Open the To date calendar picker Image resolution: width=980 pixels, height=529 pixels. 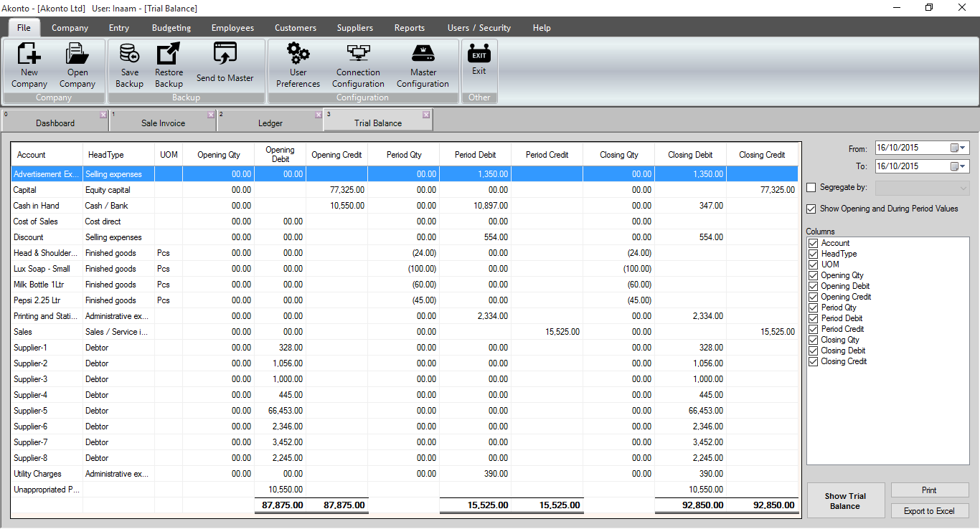[x=958, y=166]
